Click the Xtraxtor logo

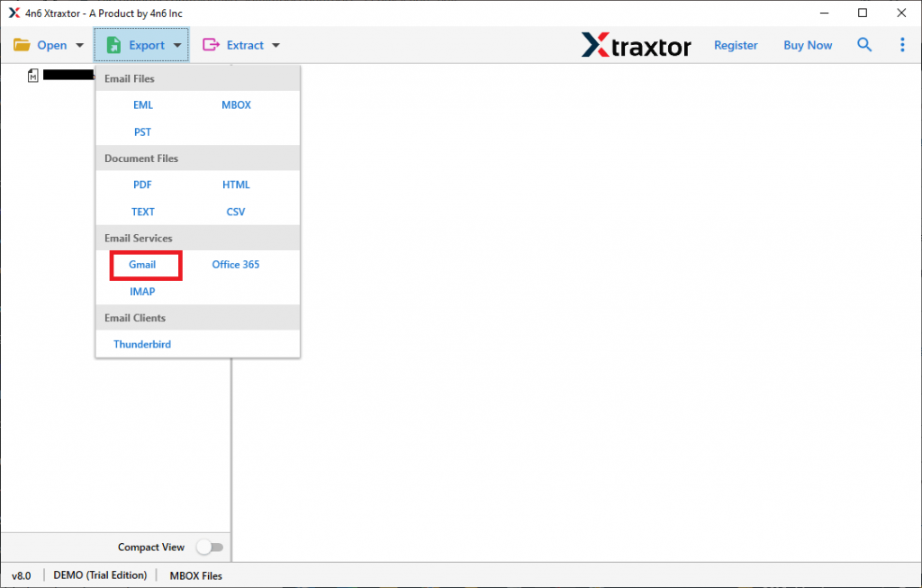point(636,45)
